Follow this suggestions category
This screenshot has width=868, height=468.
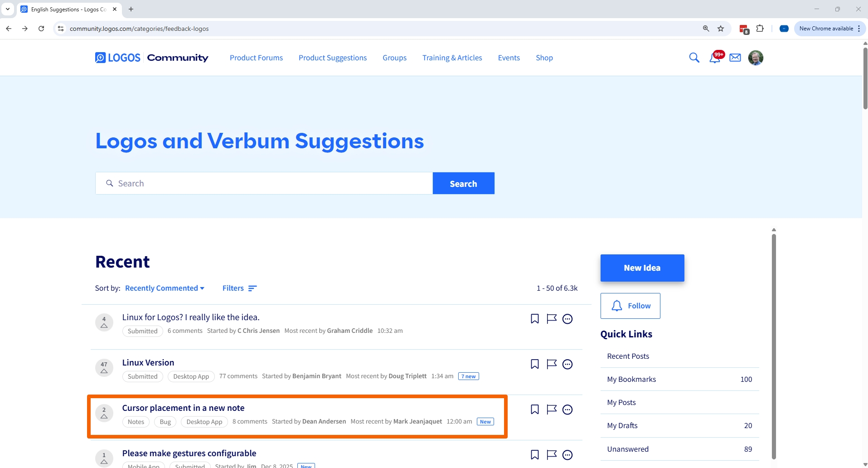[630, 306]
